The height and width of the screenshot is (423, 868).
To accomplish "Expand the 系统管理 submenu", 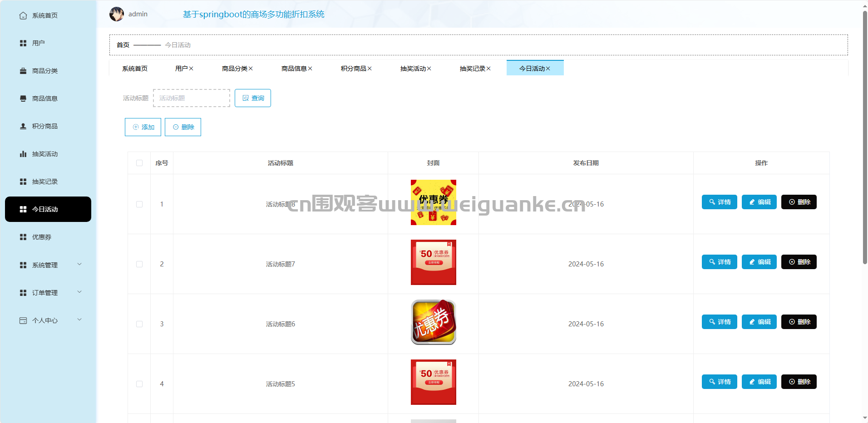I will coord(79,265).
